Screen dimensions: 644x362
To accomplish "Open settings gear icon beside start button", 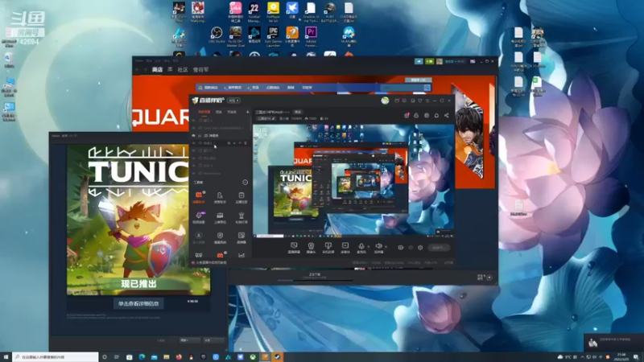I will pyautogui.click(x=420, y=248).
